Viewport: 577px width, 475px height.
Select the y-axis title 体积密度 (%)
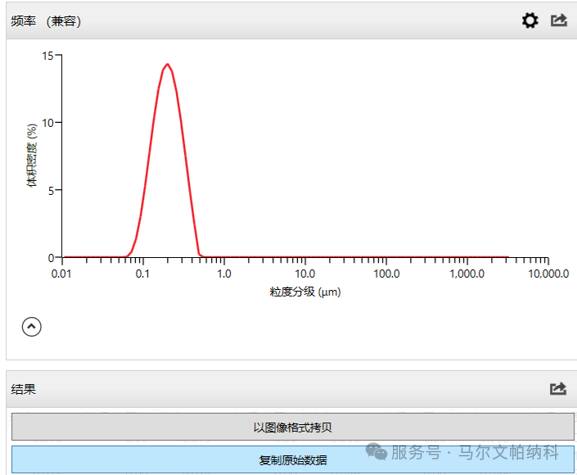(x=32, y=155)
